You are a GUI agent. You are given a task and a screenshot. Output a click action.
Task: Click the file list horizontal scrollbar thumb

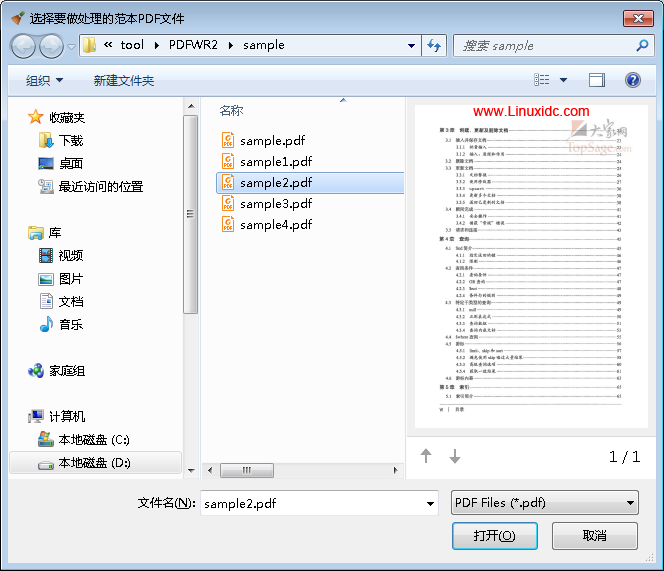(x=247, y=470)
